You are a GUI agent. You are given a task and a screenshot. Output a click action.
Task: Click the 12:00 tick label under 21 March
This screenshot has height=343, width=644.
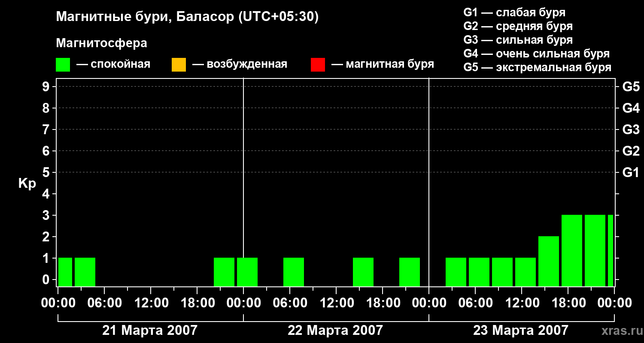(x=151, y=303)
